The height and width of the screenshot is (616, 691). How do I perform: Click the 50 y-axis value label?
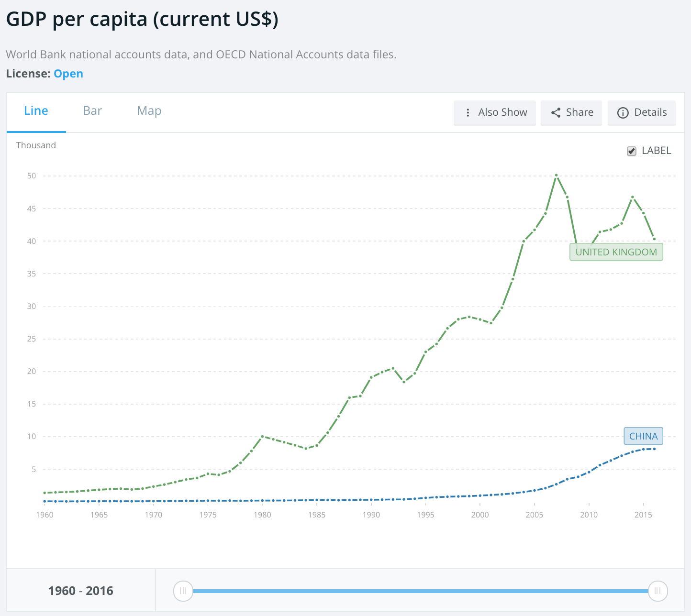[32, 176]
